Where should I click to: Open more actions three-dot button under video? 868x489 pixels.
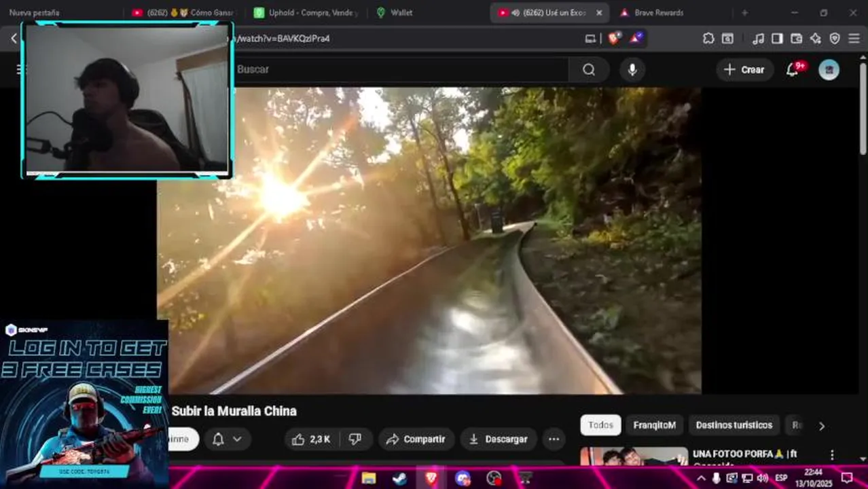(554, 439)
